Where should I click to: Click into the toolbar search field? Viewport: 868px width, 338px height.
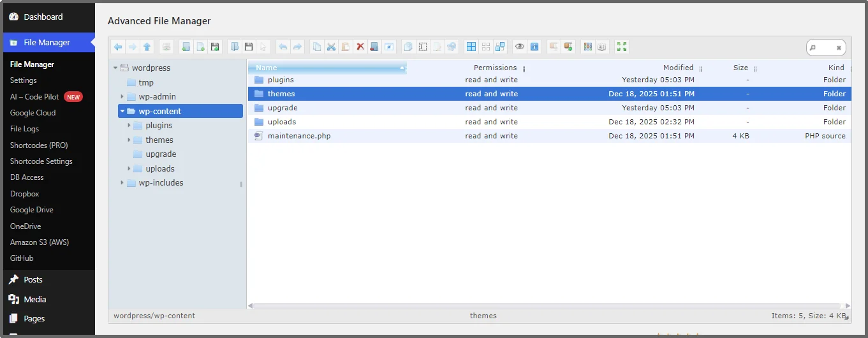pyautogui.click(x=827, y=47)
